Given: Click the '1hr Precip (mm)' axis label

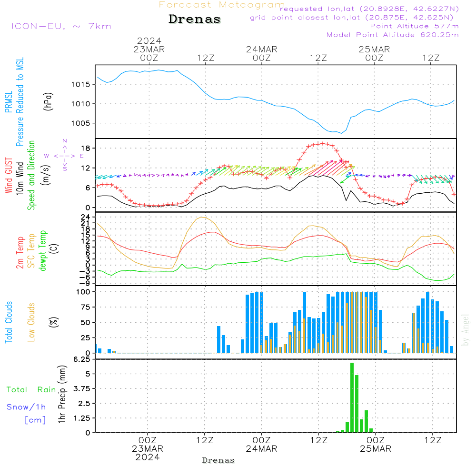Looking at the screenshot, I should [62, 394].
